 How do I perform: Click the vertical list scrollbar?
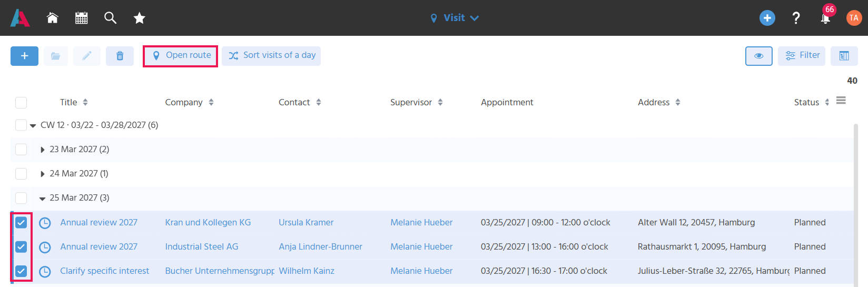click(855, 205)
